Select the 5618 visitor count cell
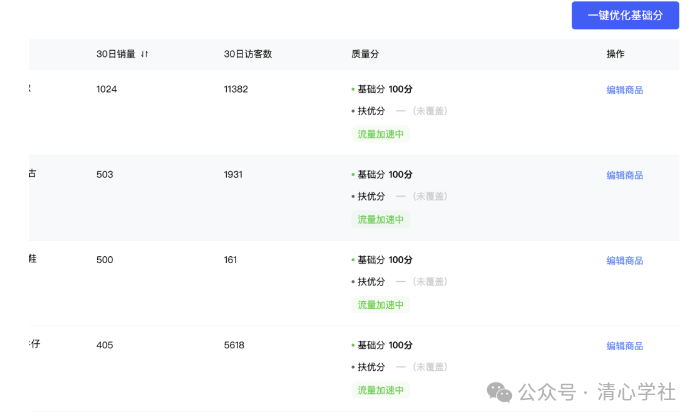698x420 pixels. pyautogui.click(x=234, y=346)
